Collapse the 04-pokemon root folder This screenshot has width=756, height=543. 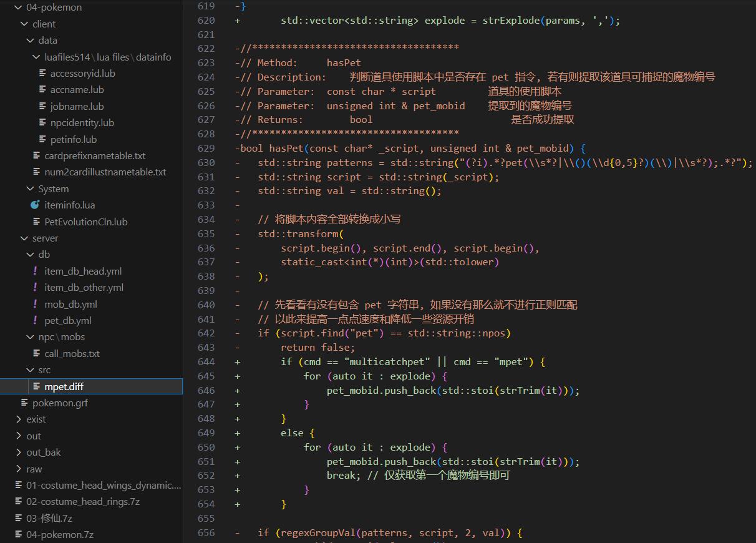click(18, 7)
